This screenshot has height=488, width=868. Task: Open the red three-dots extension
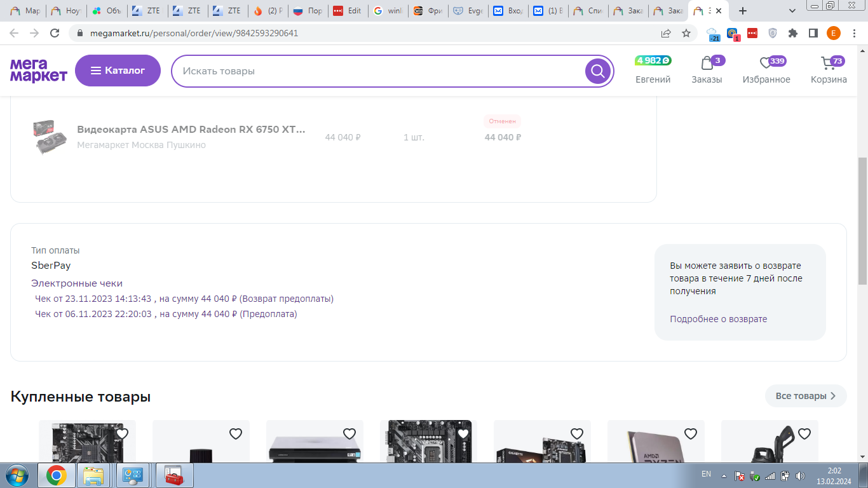752,33
